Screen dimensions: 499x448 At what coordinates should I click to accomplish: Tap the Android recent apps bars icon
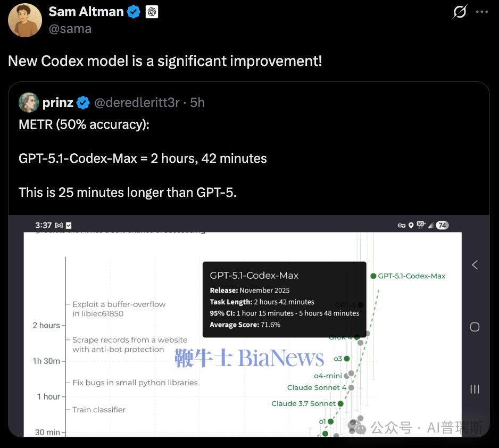point(475,389)
